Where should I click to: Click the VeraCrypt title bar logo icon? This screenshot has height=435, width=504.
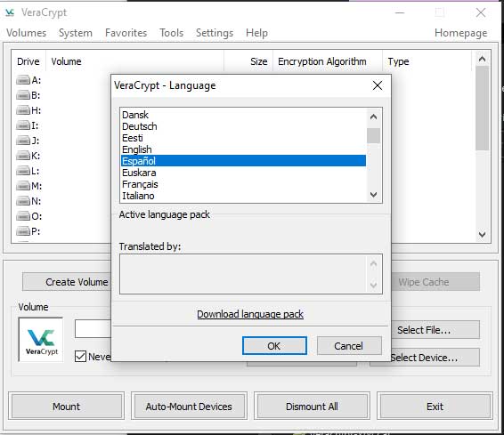pos(10,12)
